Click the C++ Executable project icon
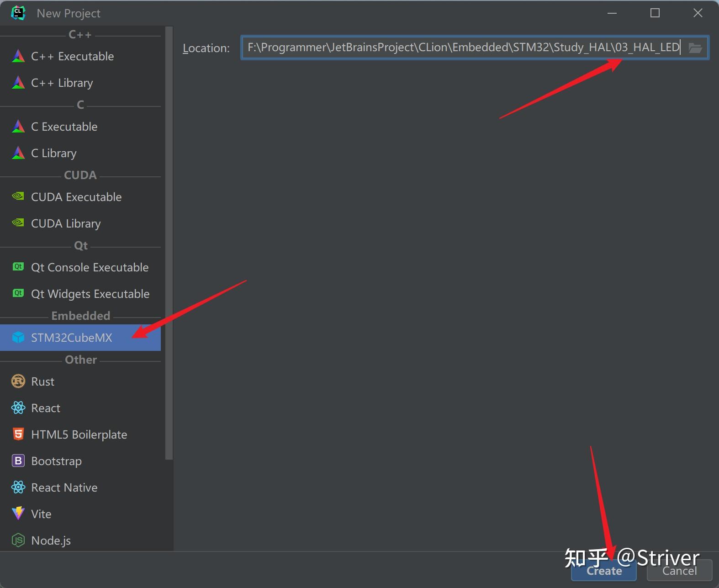The height and width of the screenshot is (588, 719). click(18, 56)
